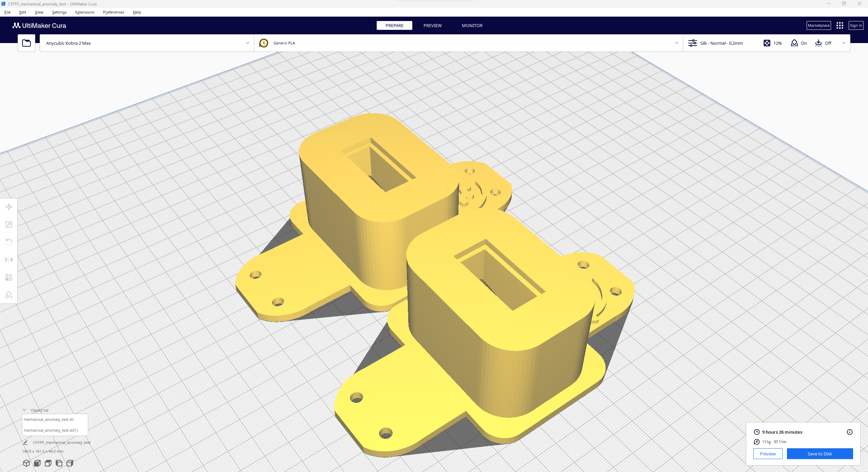Click the Move/Translate tool icon
The image size is (868, 472).
click(9, 207)
